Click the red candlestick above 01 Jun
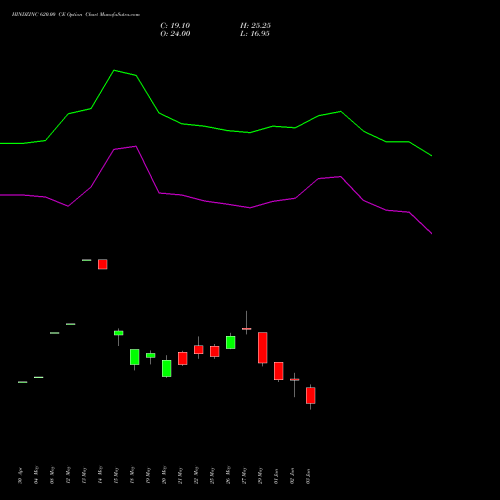Viewport: 500px width, 500px height. click(279, 371)
